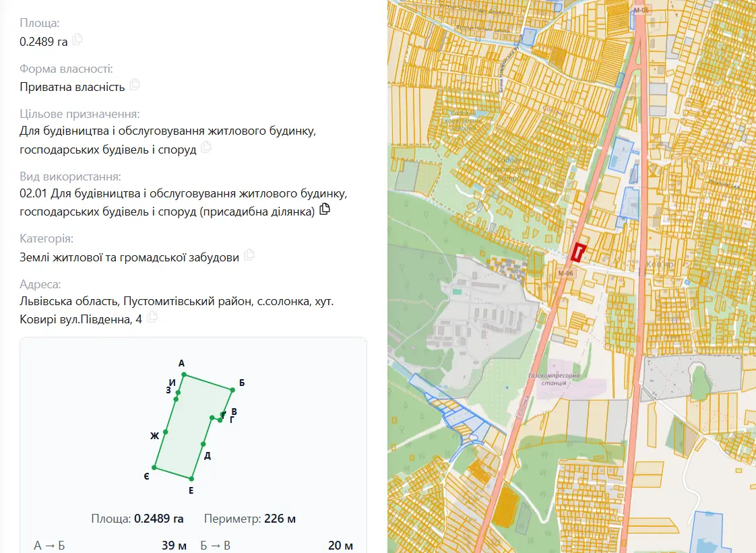Copy the Приватна власність ownership value
Screen dimensions: 756x553
pos(135,84)
